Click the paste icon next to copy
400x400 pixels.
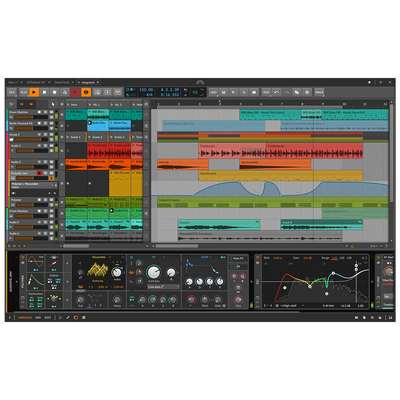click(x=307, y=92)
